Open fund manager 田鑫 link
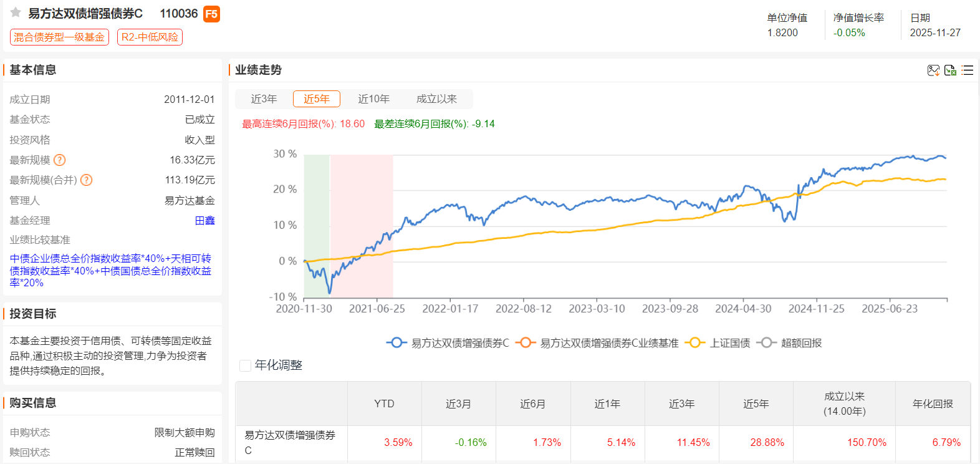Viewport: 980px width, 464px height. 204,221
